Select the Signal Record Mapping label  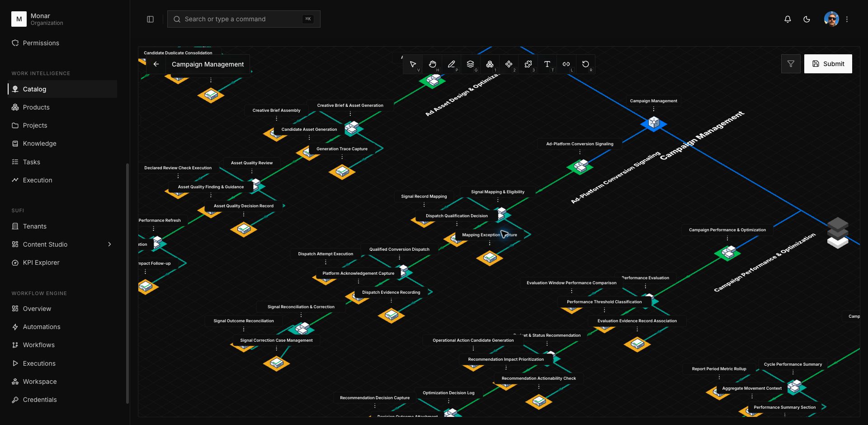coord(424,196)
